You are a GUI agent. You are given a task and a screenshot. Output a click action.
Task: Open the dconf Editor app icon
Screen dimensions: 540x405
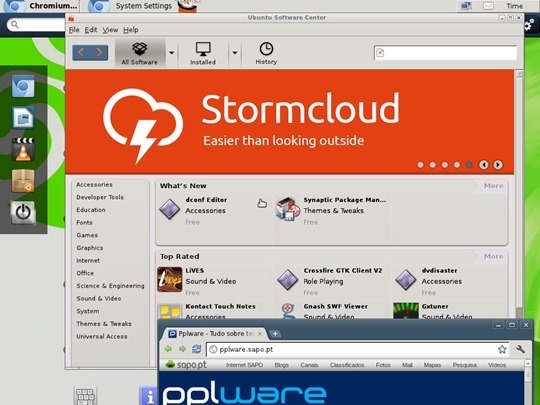[169, 209]
